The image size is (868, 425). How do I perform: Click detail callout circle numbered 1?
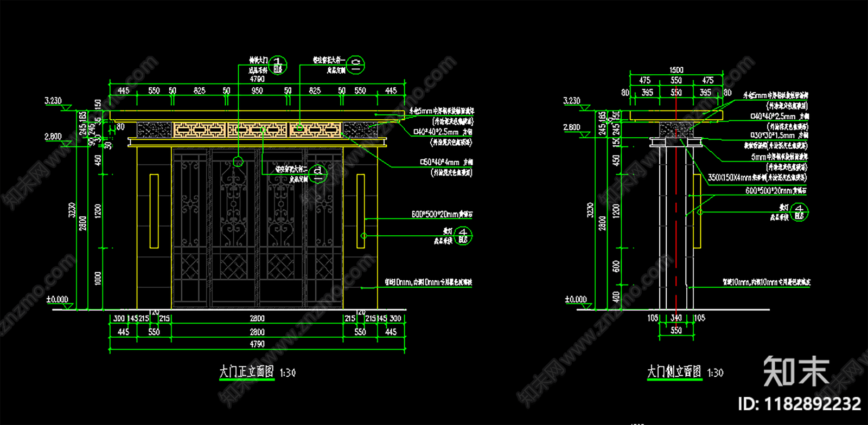coord(278,66)
